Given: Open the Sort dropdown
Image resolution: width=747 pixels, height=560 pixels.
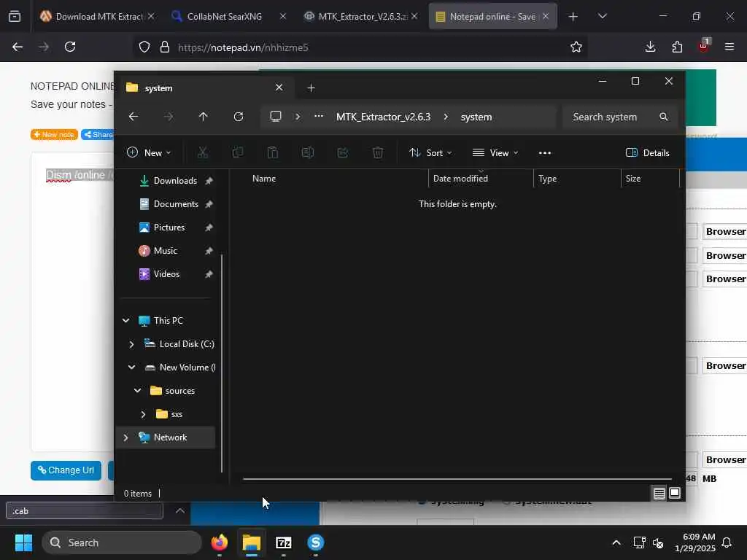Looking at the screenshot, I should click(430, 153).
